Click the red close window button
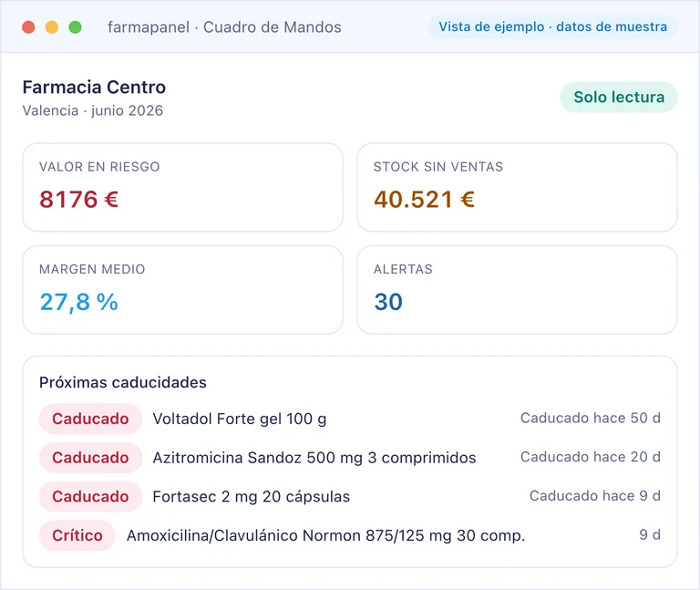700x590 pixels. tap(28, 27)
